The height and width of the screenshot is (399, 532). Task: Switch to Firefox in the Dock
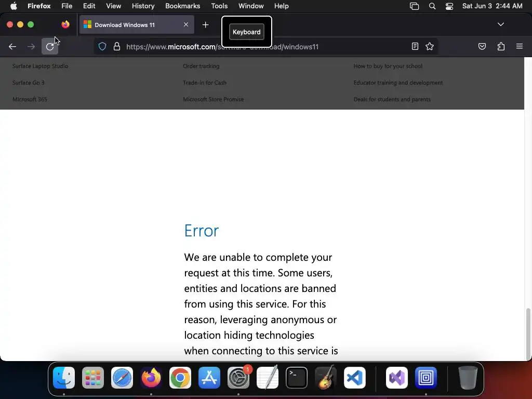click(151, 378)
